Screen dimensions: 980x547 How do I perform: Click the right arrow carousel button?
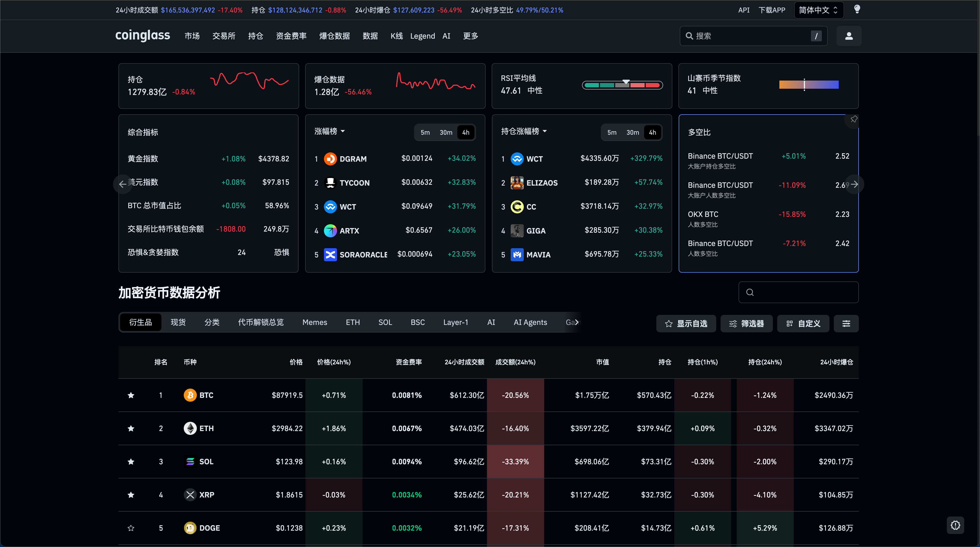point(855,184)
